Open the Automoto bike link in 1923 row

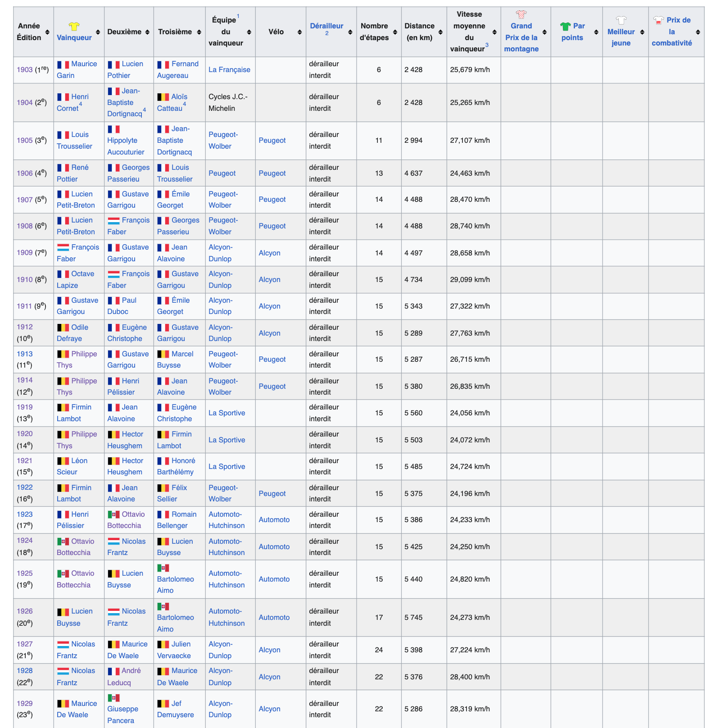pyautogui.click(x=274, y=520)
